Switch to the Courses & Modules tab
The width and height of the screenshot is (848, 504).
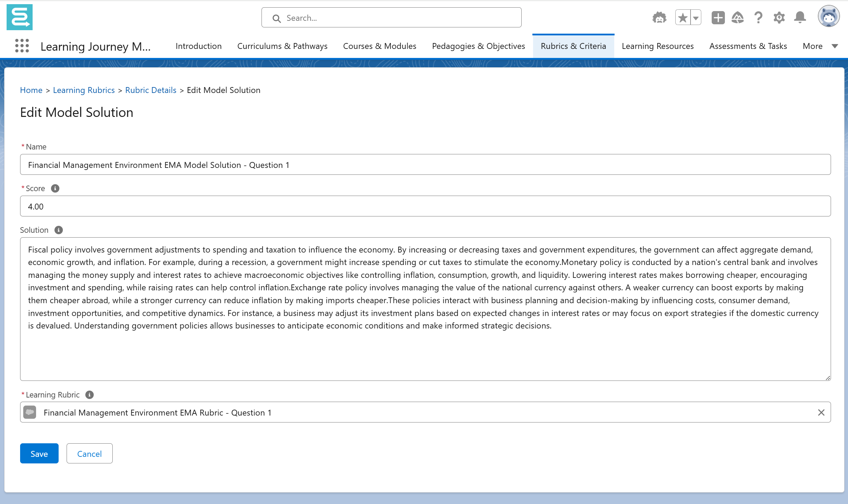[379, 46]
